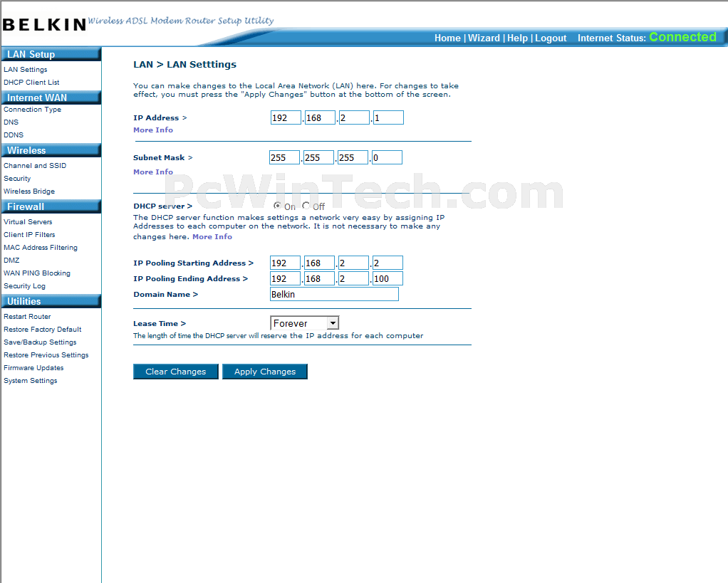Click the Utilities section header

(x=51, y=301)
